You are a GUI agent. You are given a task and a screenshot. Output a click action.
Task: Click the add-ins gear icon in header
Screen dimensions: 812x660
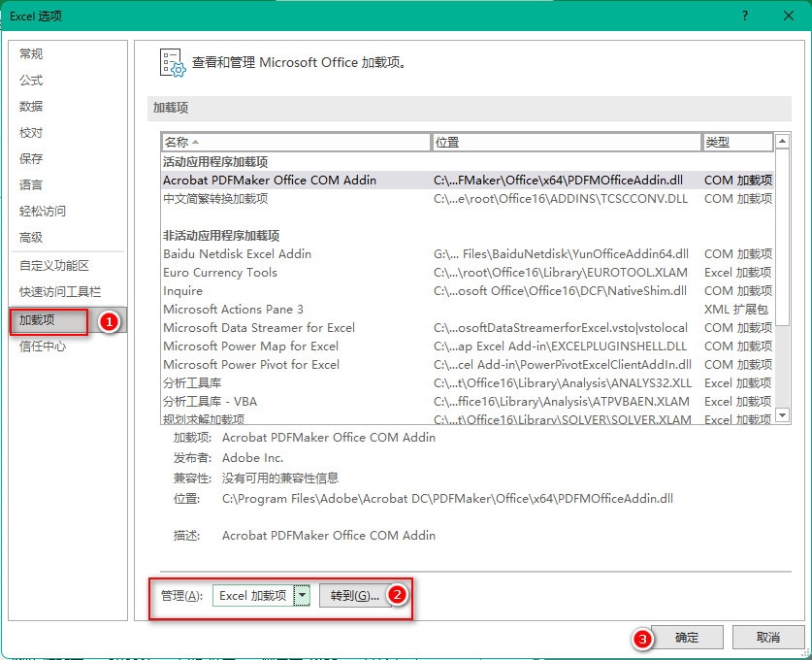point(171,62)
